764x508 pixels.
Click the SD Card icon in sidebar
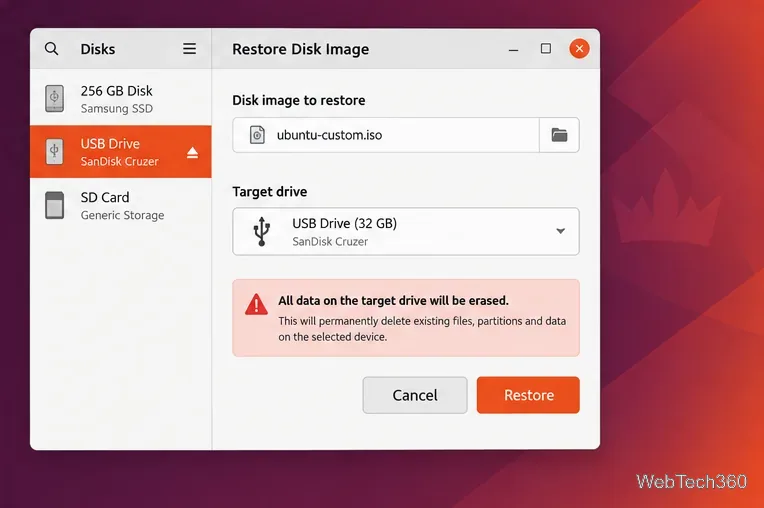click(x=54, y=205)
